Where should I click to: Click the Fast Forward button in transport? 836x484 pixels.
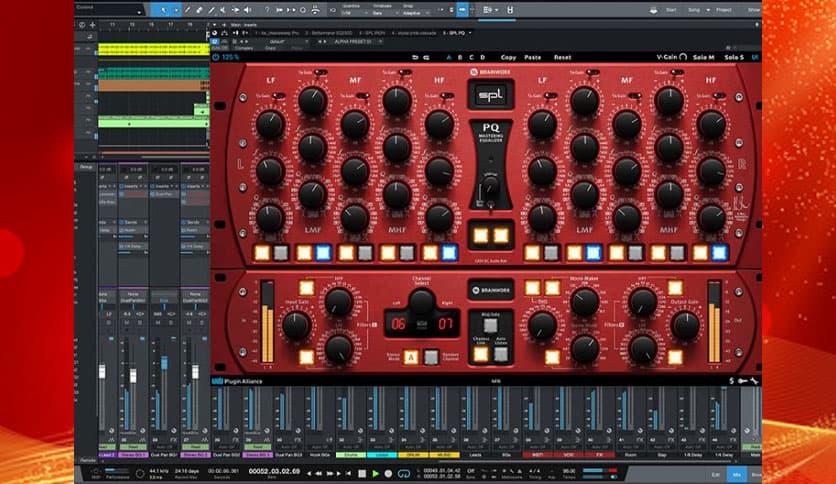tap(331, 473)
